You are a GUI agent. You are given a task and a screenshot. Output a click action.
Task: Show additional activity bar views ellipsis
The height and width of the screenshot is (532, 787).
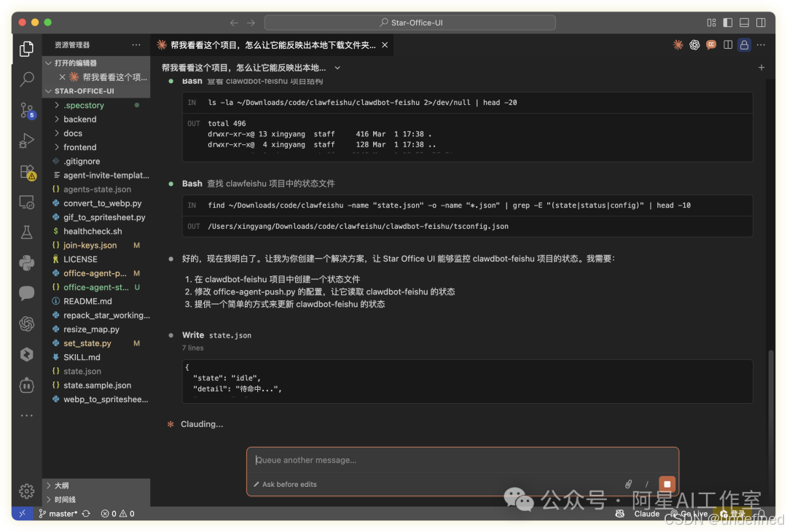[x=27, y=415]
